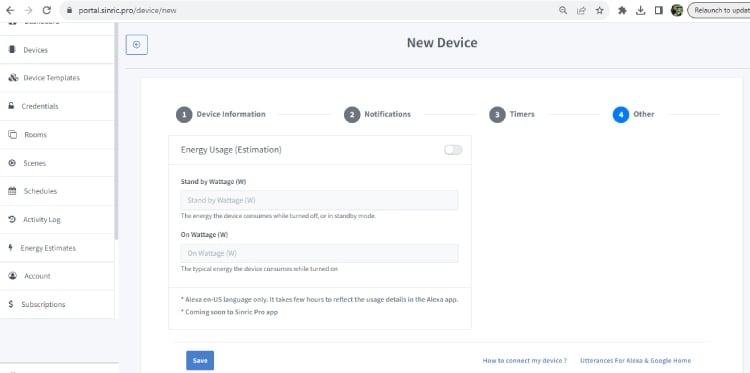Click the New Device page heading
750x373 pixels.
[x=442, y=43]
